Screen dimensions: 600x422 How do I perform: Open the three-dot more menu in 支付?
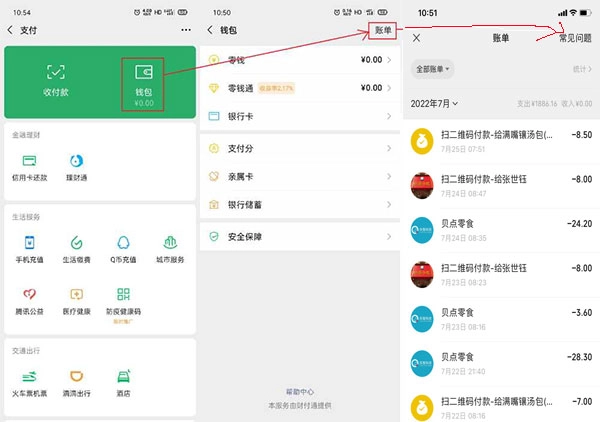pyautogui.click(x=185, y=30)
